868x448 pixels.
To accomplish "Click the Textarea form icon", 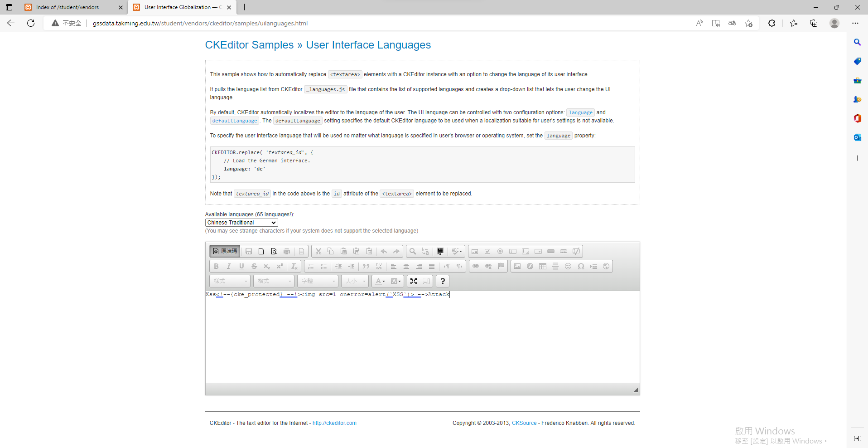I will (526, 251).
